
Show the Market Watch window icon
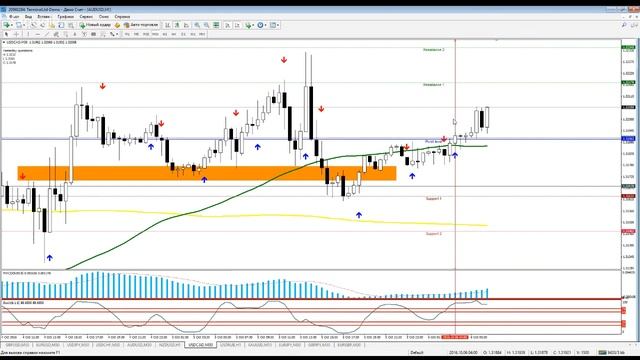click(x=34, y=25)
